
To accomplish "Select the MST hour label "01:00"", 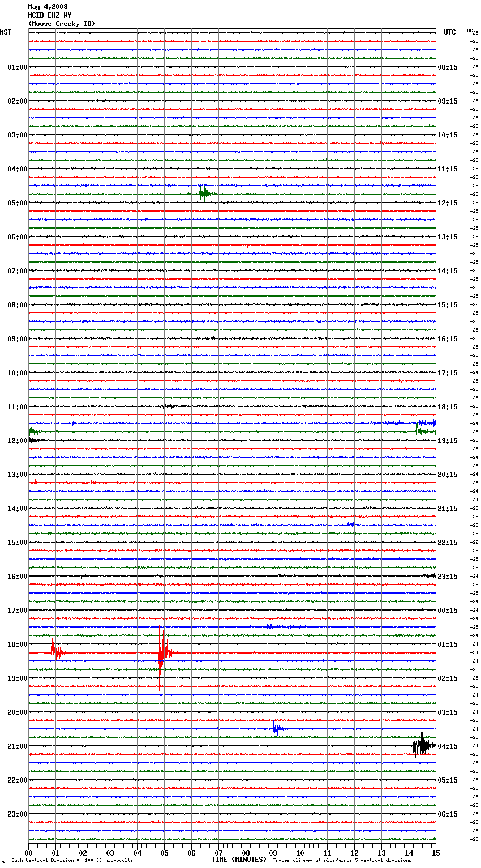I will click(x=18, y=67).
